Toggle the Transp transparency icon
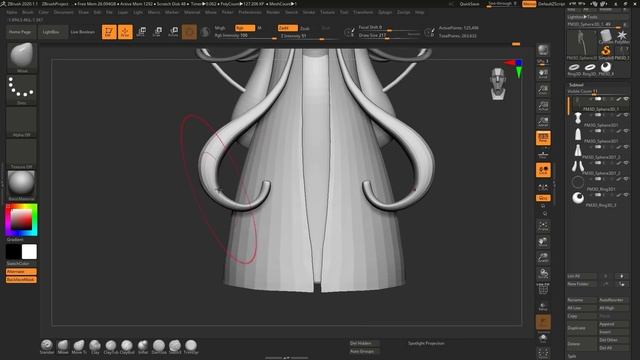This screenshot has width=640, height=360. tap(543, 306)
